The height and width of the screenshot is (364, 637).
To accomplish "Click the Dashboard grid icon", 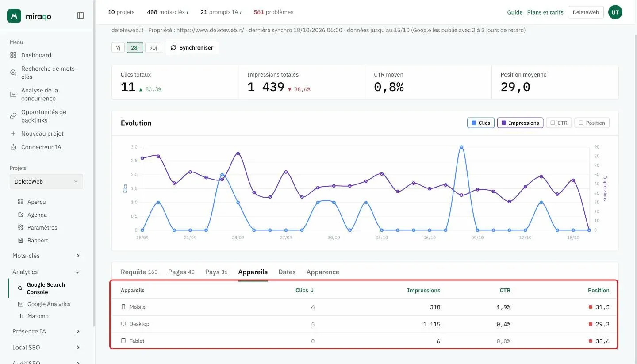I will tap(13, 55).
